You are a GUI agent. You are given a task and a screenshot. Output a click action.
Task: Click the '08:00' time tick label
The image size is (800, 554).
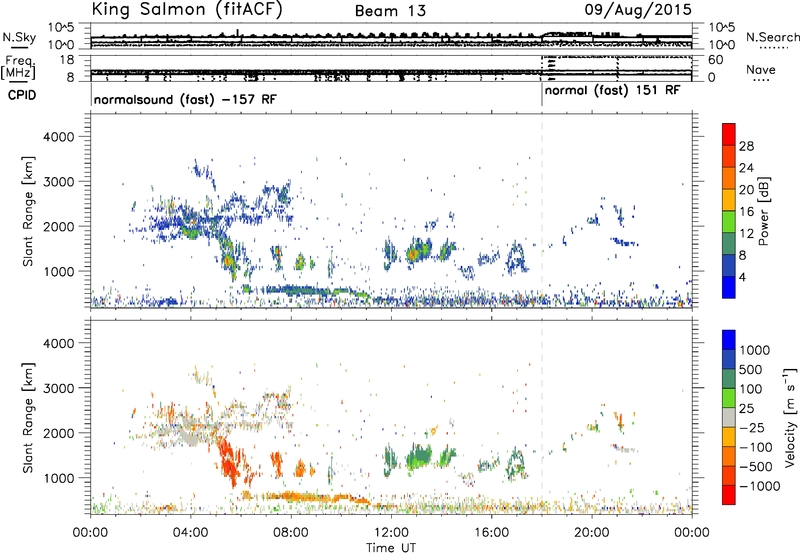point(291,532)
